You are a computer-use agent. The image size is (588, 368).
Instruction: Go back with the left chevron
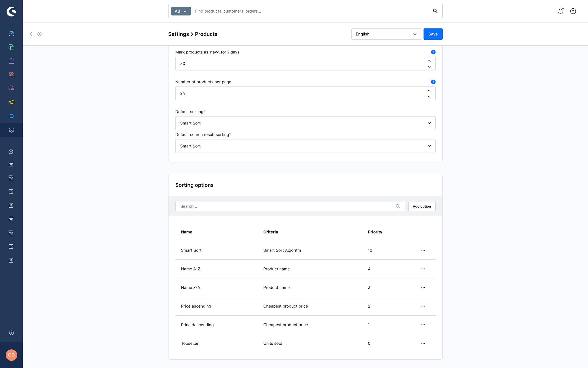[31, 34]
